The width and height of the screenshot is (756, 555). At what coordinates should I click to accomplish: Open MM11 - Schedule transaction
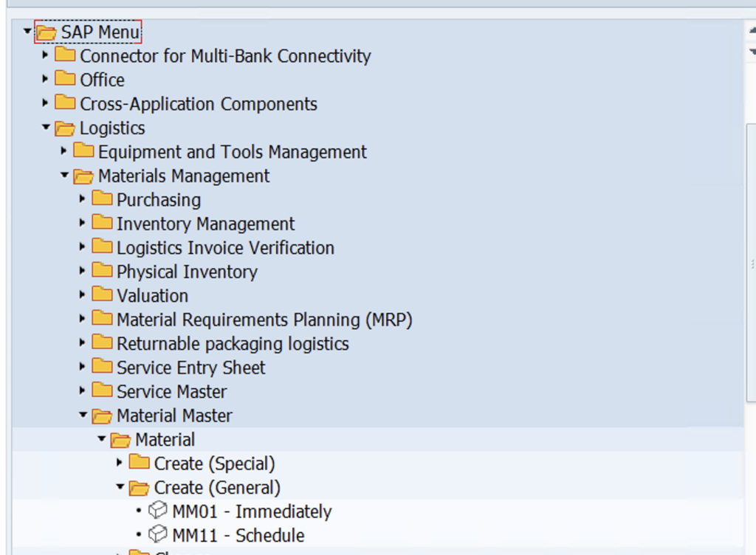pos(238,536)
